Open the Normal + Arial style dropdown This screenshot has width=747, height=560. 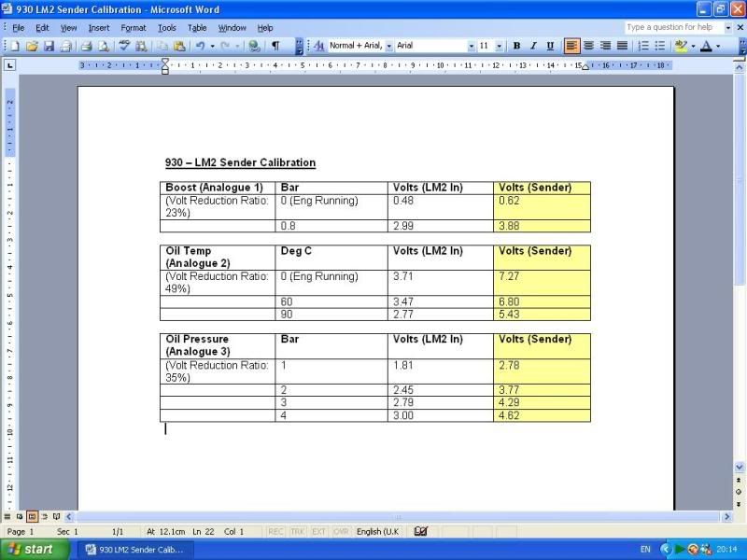[x=388, y=46]
